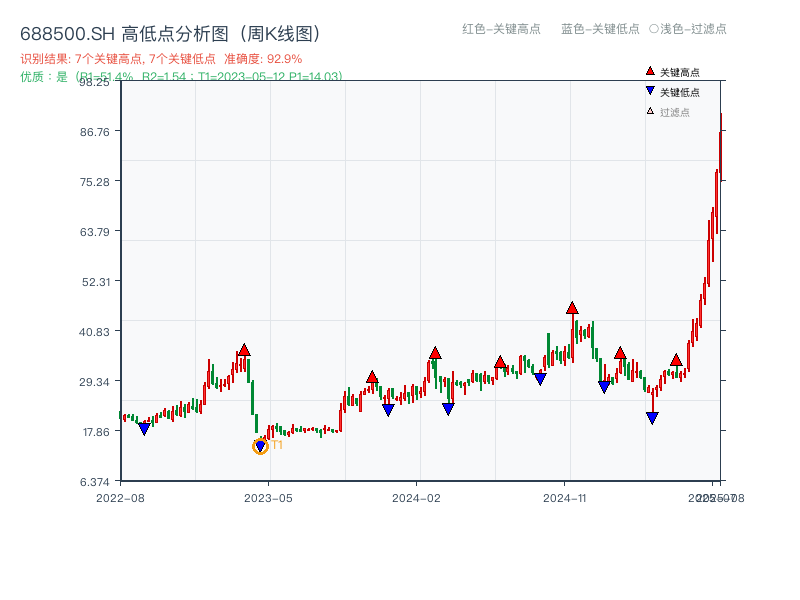
Task: Click the y-axis value 52.31
Action: 96,282
